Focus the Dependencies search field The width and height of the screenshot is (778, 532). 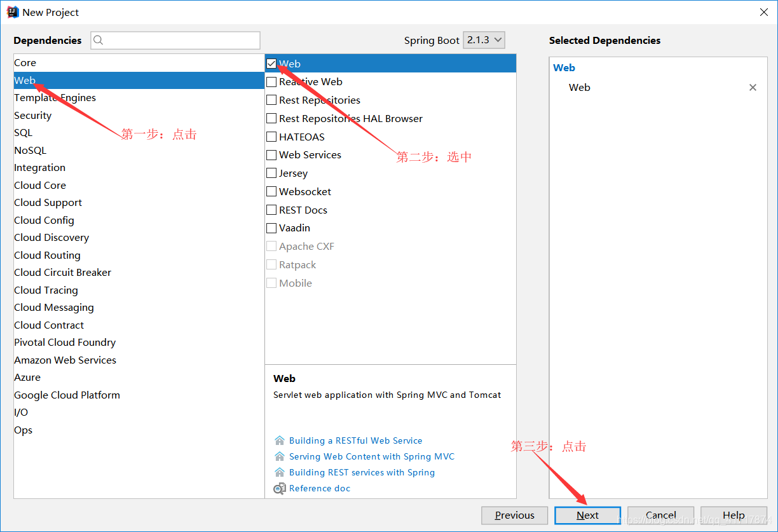pos(175,40)
